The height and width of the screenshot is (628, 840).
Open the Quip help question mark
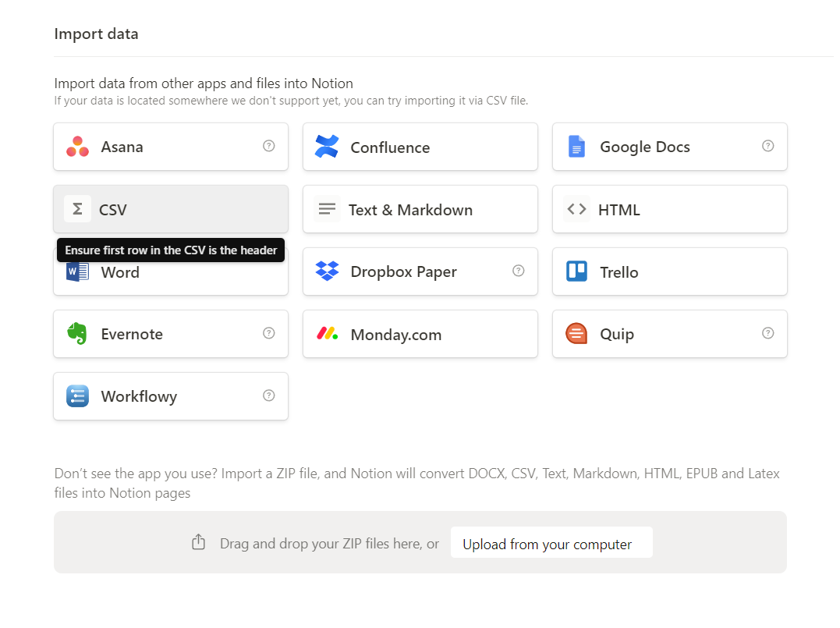click(x=767, y=333)
